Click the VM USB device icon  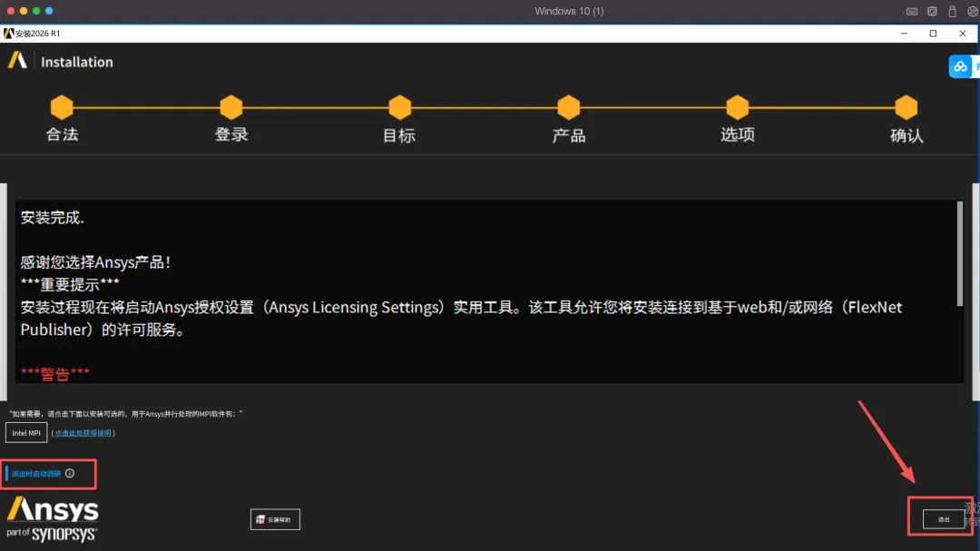(x=953, y=11)
